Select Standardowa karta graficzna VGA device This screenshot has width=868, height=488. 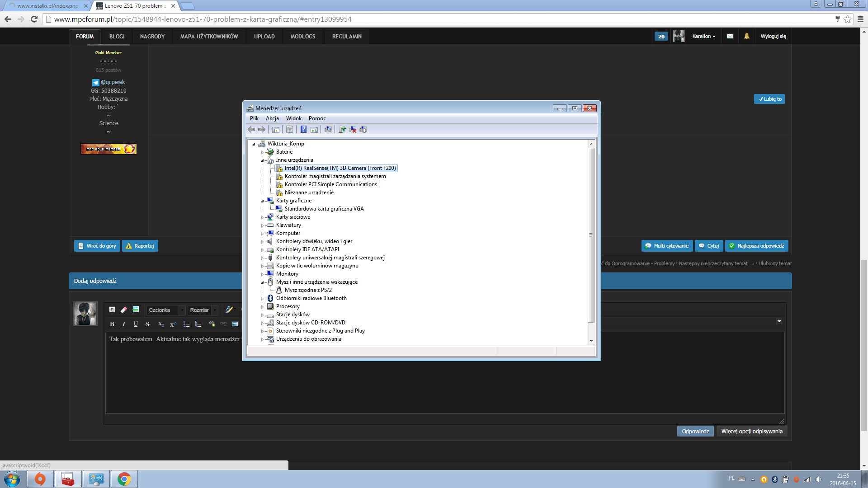click(x=324, y=209)
